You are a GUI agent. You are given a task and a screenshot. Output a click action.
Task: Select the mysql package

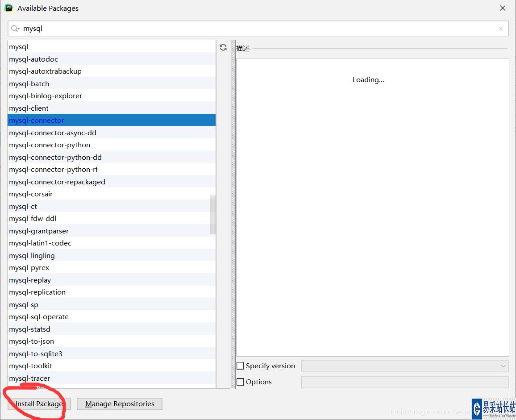point(112,47)
